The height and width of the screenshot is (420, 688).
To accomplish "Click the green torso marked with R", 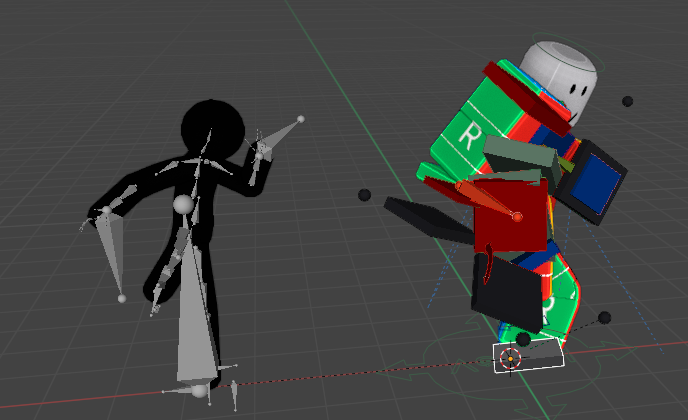I will (476, 127).
